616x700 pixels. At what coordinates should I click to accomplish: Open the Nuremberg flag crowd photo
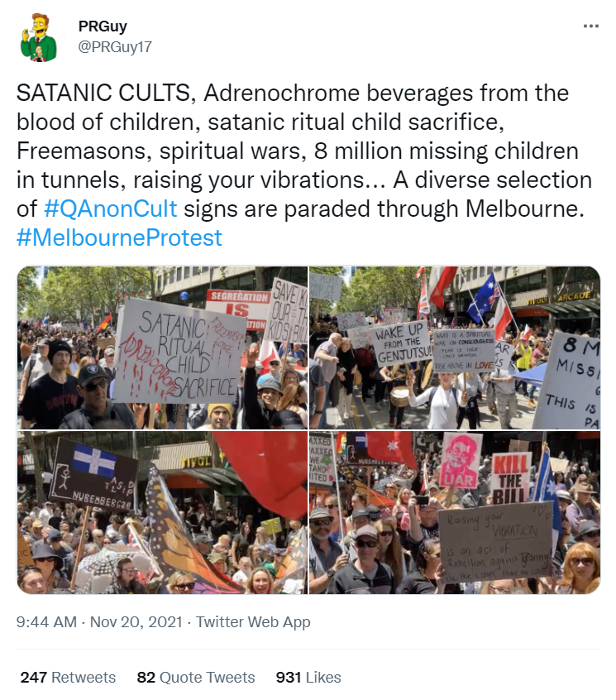click(x=162, y=512)
